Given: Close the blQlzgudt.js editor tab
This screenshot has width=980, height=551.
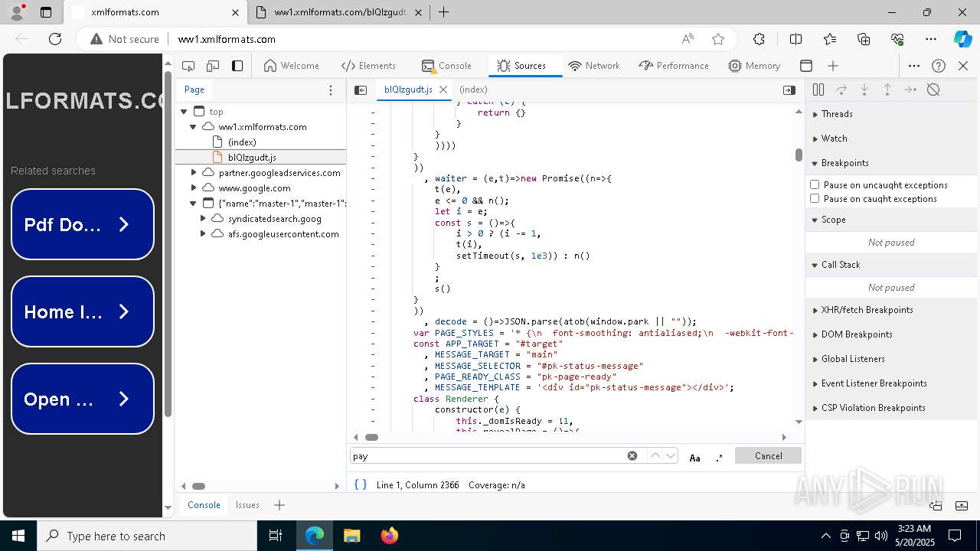Looking at the screenshot, I should click(x=443, y=90).
